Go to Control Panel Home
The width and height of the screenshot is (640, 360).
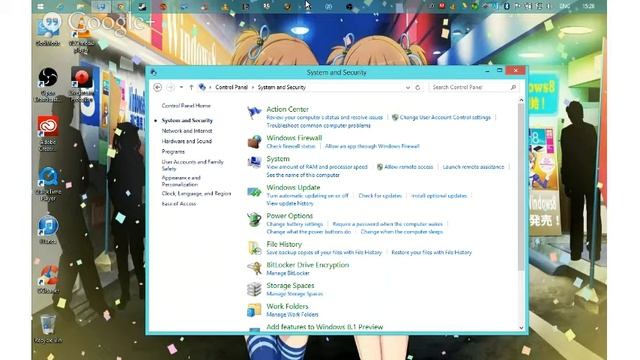coord(186,106)
